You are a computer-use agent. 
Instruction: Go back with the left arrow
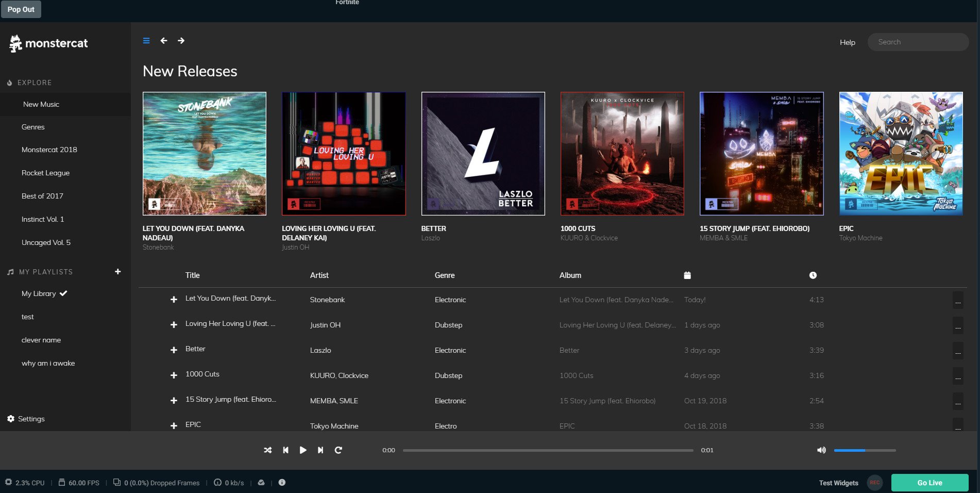pyautogui.click(x=164, y=41)
